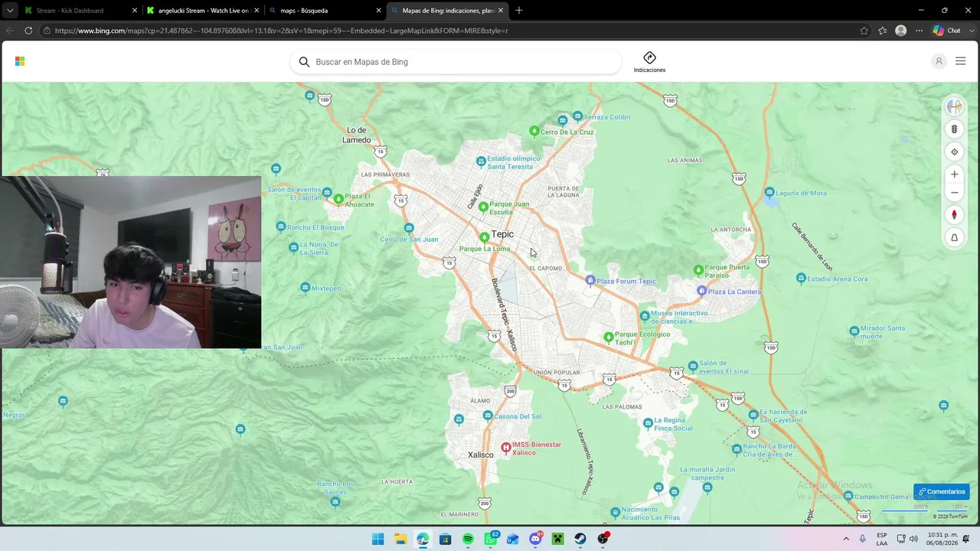
Task: Open the map style layer picker
Action: click(954, 107)
